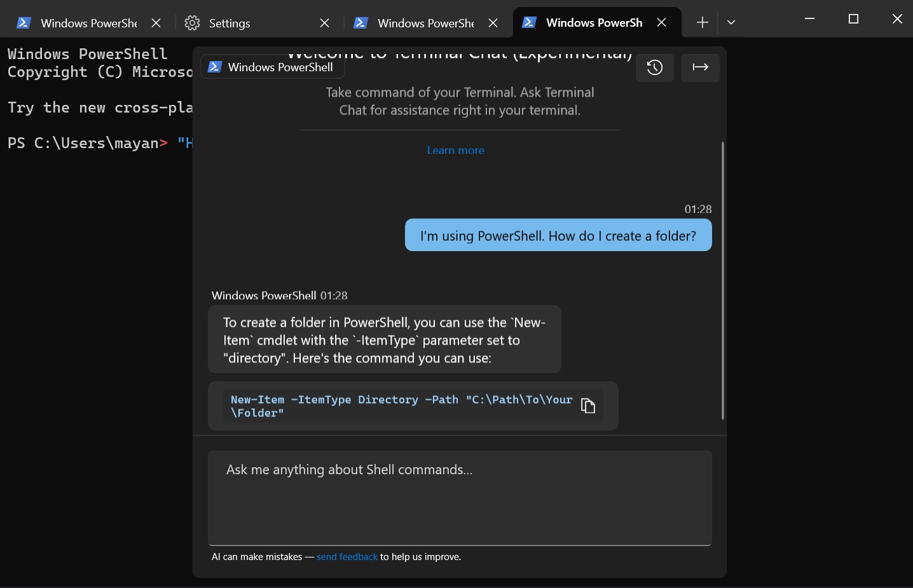This screenshot has height=588, width=913.
Task: Open the Terminal Chat history
Action: (x=655, y=67)
